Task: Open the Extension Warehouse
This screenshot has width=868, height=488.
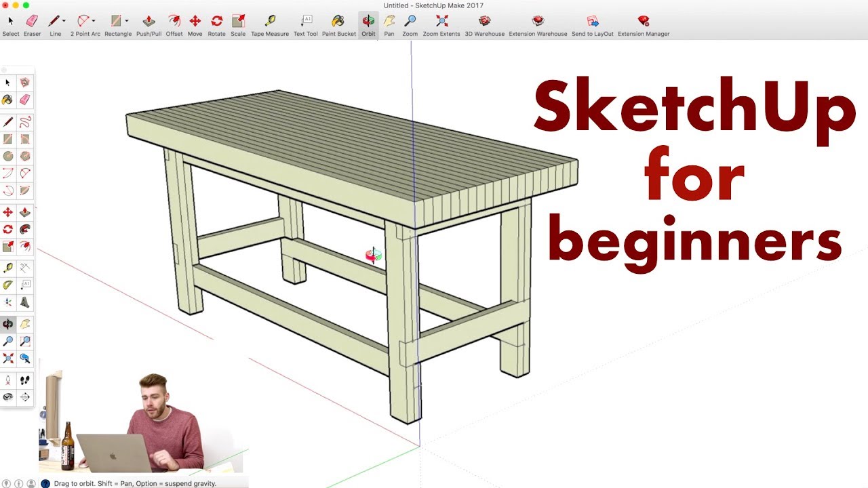Action: pyautogui.click(x=538, y=25)
